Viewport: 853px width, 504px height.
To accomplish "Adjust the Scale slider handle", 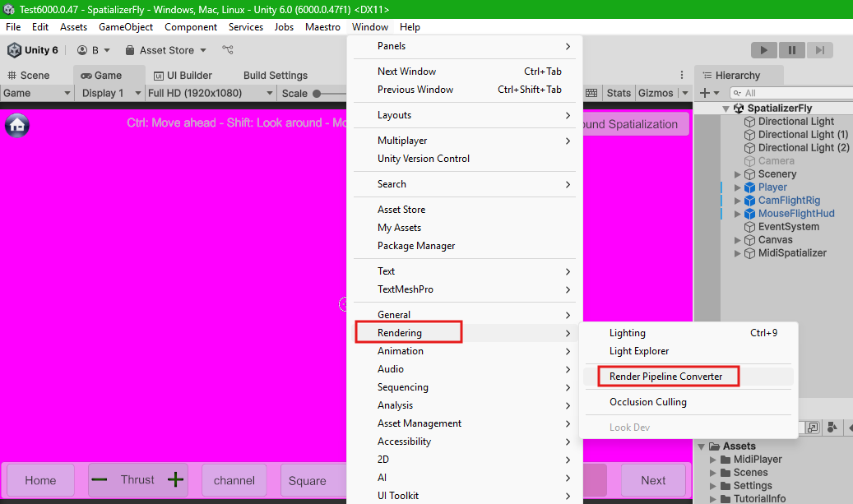I will [x=317, y=94].
